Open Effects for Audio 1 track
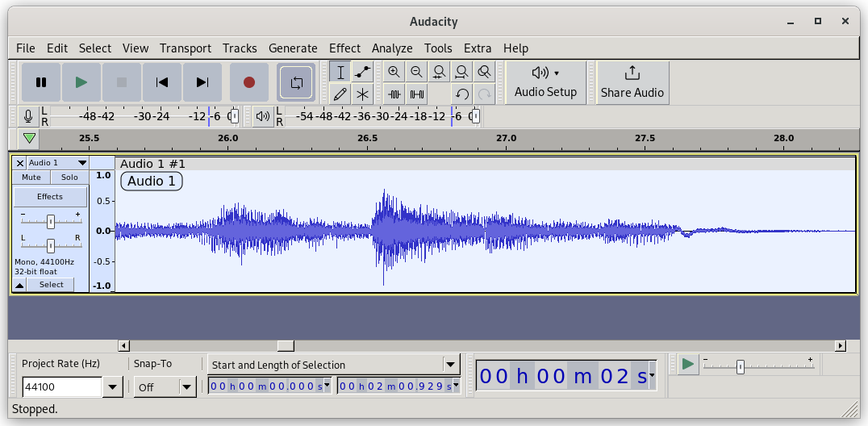The height and width of the screenshot is (426, 868). click(x=50, y=197)
